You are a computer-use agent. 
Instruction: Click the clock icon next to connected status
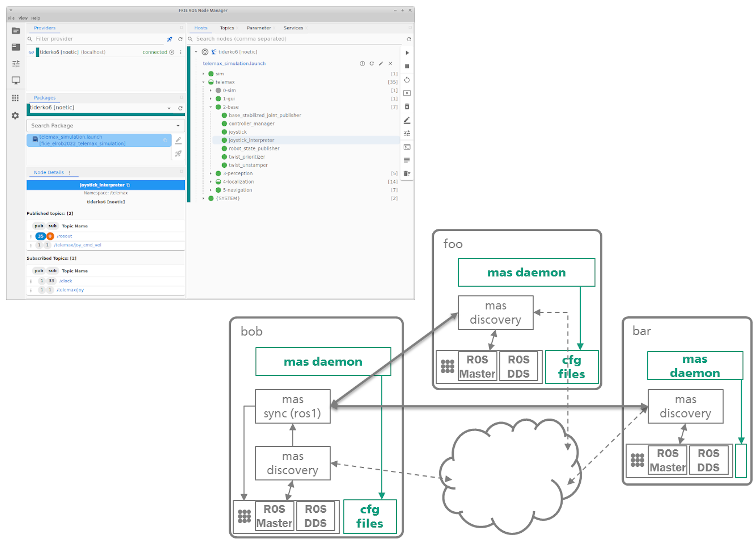[172, 52]
